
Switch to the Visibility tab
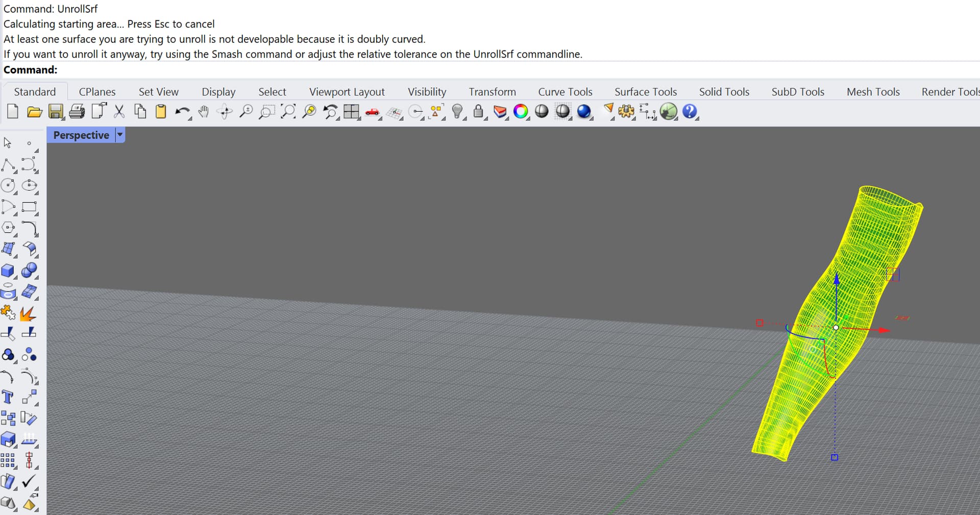tap(427, 92)
